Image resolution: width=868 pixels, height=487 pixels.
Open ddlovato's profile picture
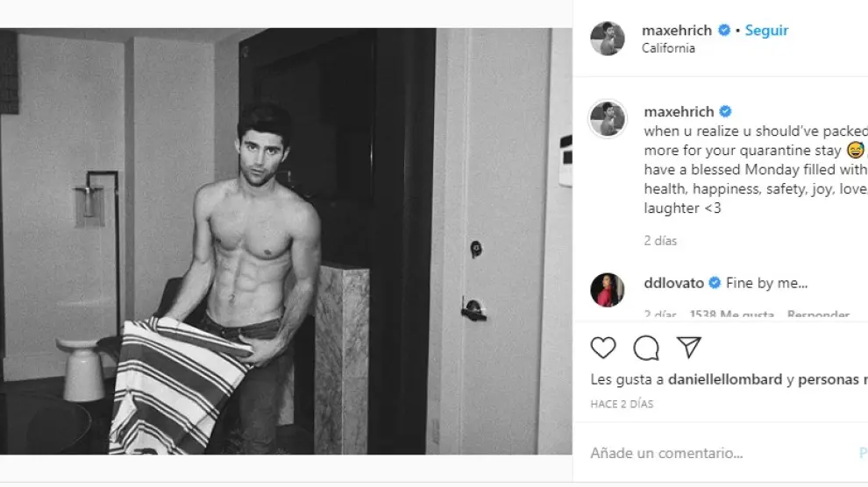[607, 290]
